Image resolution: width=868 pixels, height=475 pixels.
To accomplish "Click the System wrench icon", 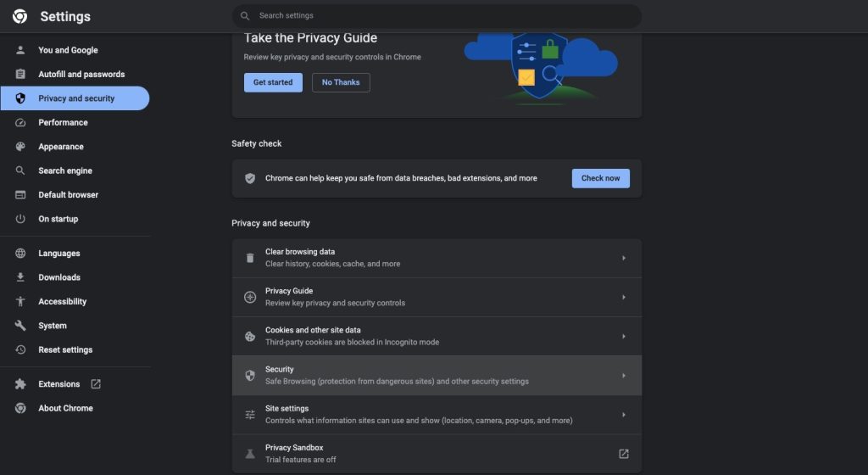I will 20,326.
